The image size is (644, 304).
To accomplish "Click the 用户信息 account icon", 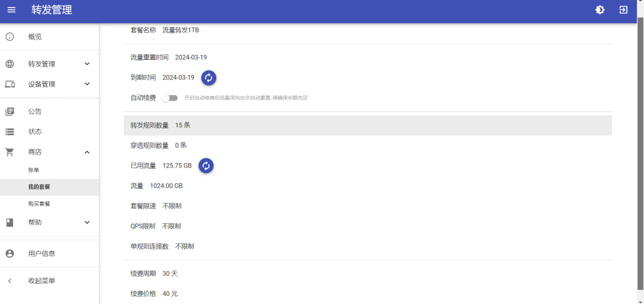I will 10,254.
